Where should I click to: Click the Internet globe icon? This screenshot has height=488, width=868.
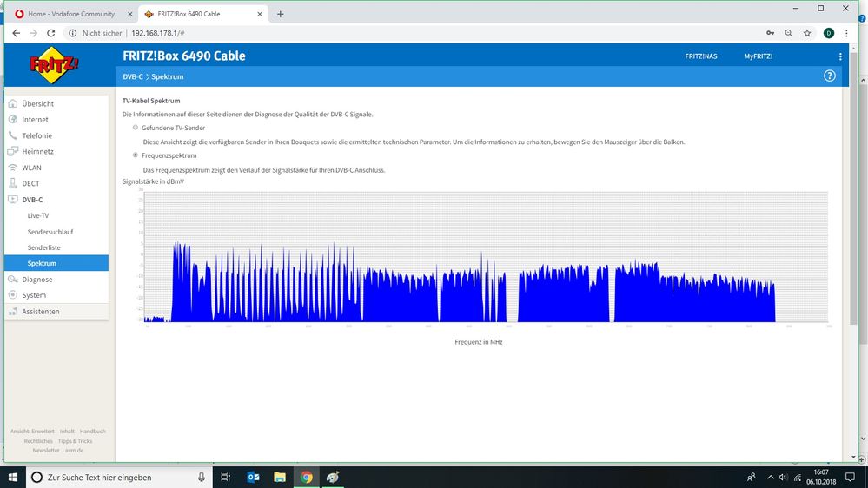click(x=13, y=120)
